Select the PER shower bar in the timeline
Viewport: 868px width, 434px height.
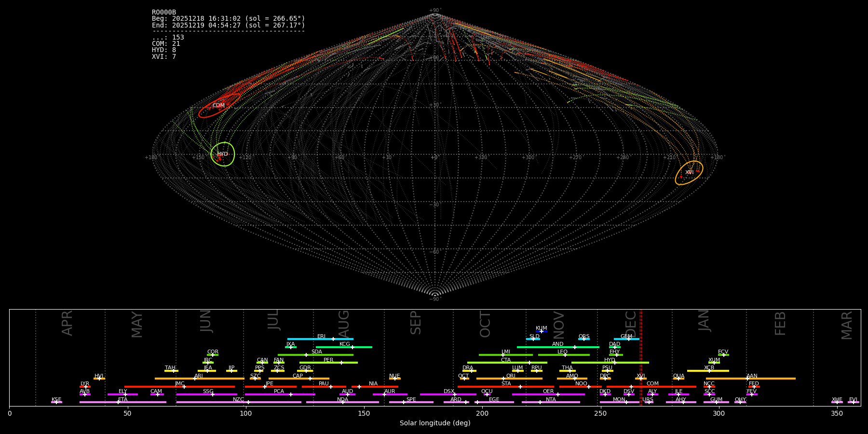pos(328,363)
